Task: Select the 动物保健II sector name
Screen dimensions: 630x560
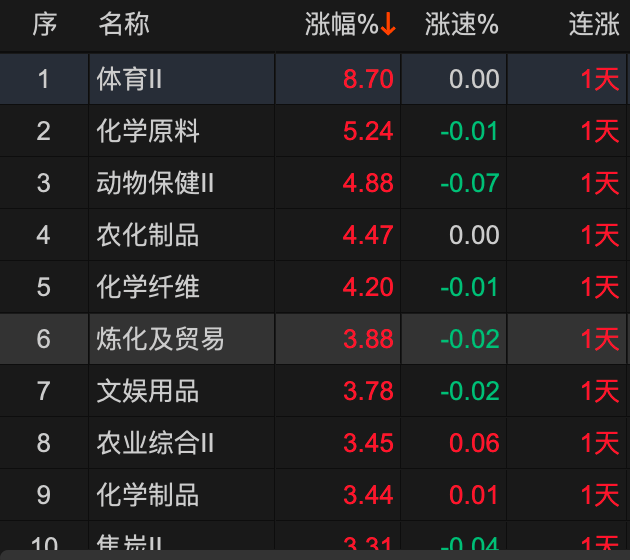Action: pyautogui.click(x=155, y=183)
